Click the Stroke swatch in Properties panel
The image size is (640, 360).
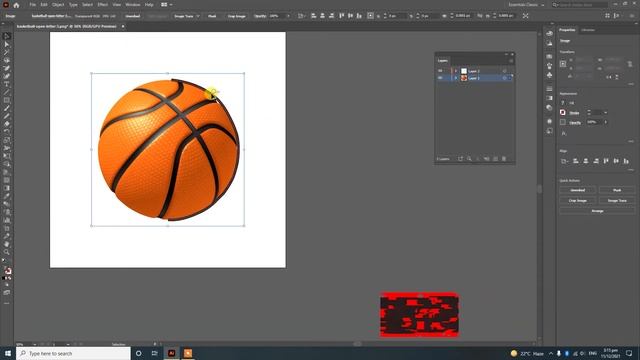(563, 113)
